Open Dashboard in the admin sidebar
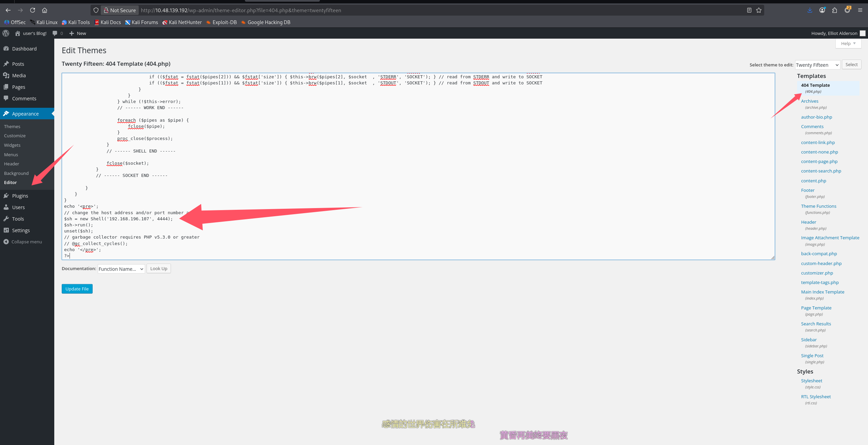Image resolution: width=868 pixels, height=445 pixels. coord(24,49)
